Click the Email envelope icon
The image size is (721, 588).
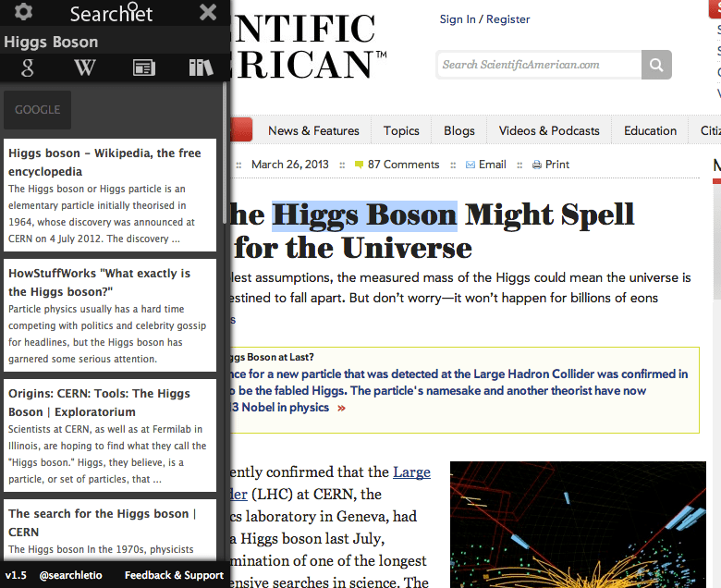pyautogui.click(x=470, y=165)
